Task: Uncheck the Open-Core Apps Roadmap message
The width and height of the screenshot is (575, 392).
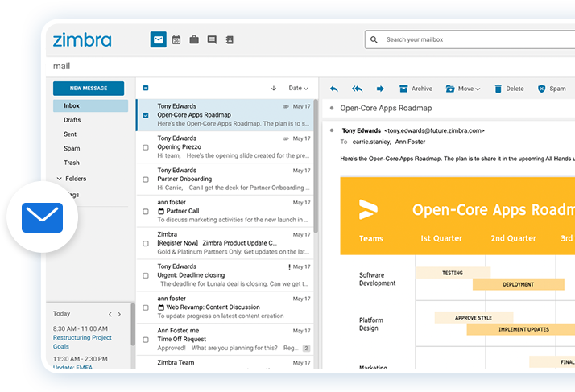Action: click(146, 115)
